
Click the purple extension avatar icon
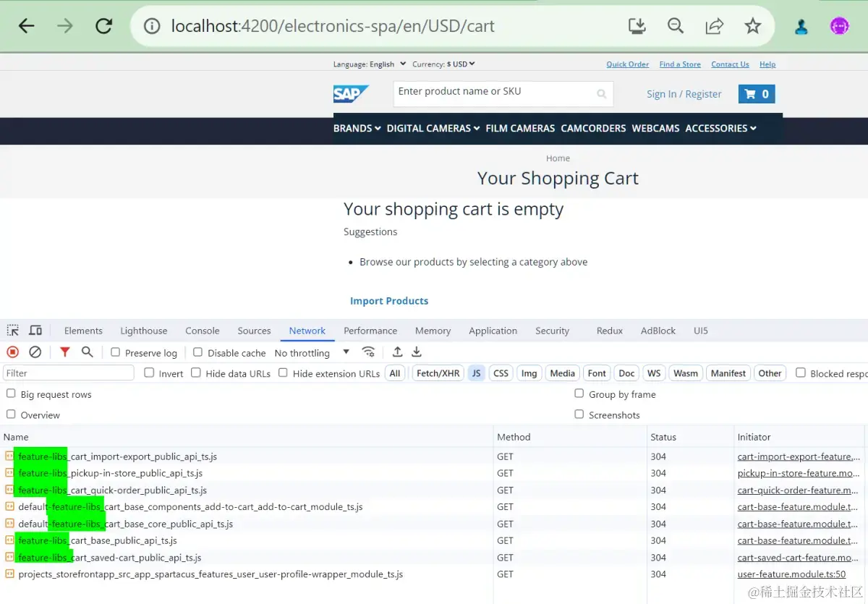[x=839, y=26]
